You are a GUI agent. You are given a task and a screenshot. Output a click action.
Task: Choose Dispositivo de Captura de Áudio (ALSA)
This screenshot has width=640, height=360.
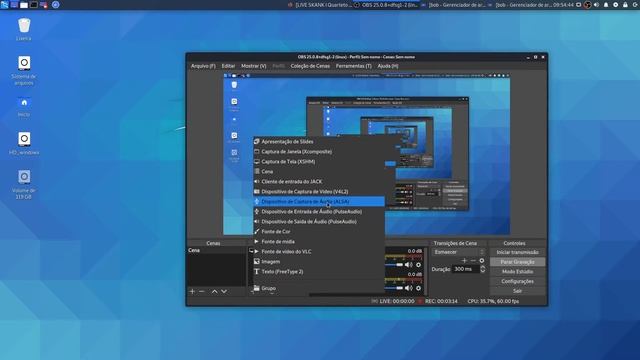point(319,202)
